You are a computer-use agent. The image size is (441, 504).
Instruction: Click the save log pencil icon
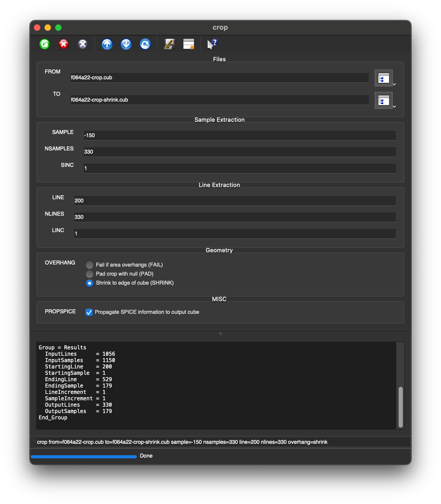point(169,44)
